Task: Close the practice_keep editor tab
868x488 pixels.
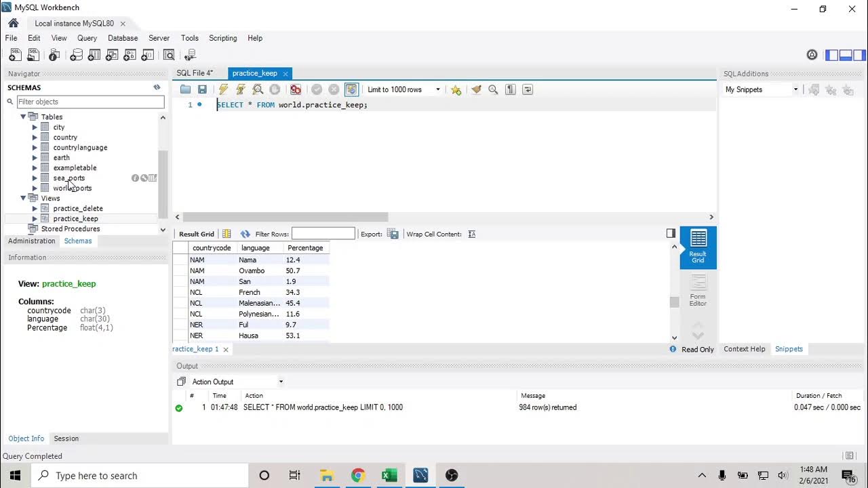Action: [x=285, y=73]
